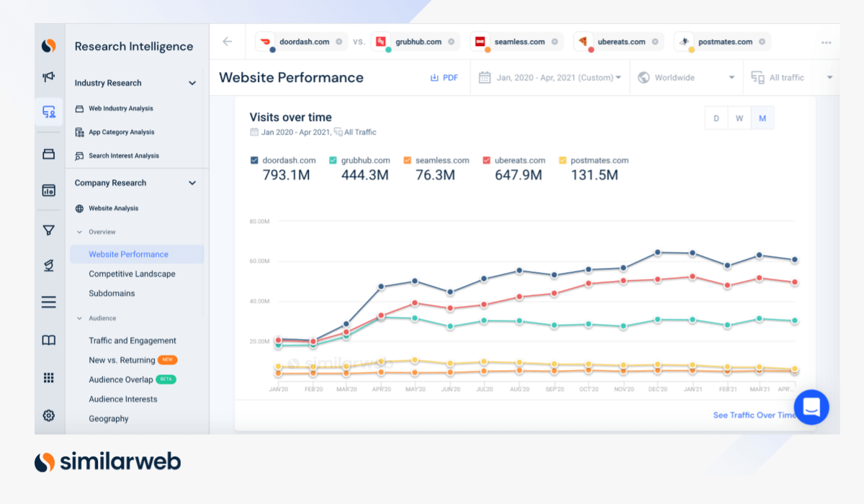Screen dimensions: 864x504
Task: Click the funnel filter icon in the sidebar
Action: pos(48,230)
